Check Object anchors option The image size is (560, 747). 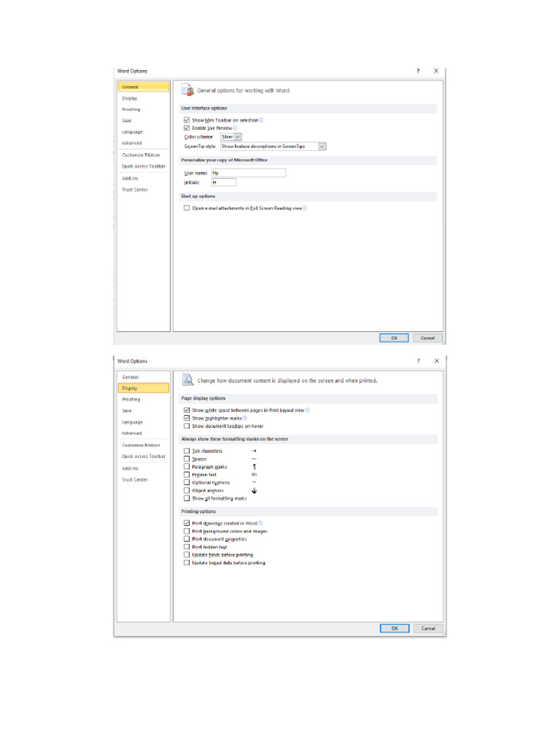(x=187, y=490)
